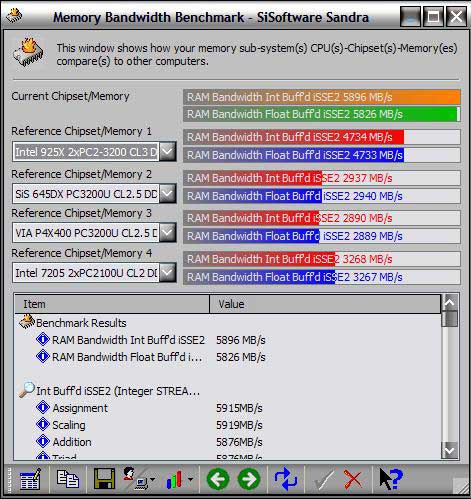
Task: Click the Value column header
Action: coord(325,304)
